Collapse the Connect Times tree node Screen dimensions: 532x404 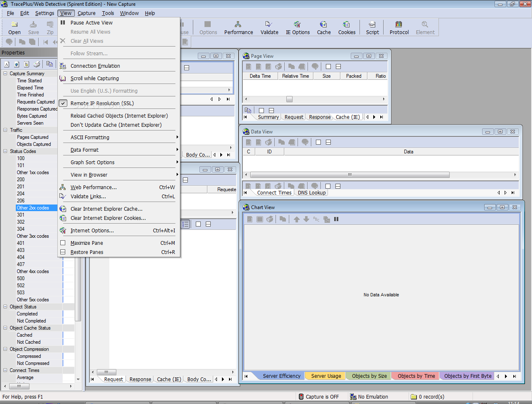5,370
